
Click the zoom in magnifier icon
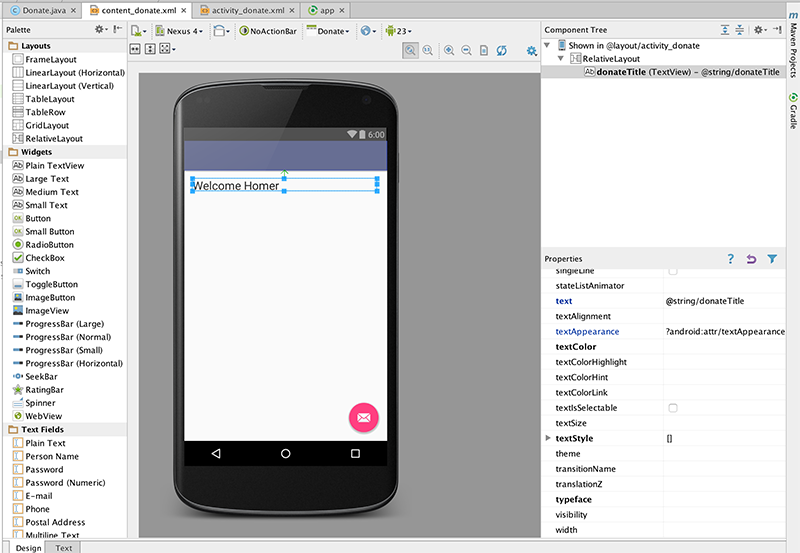[449, 50]
